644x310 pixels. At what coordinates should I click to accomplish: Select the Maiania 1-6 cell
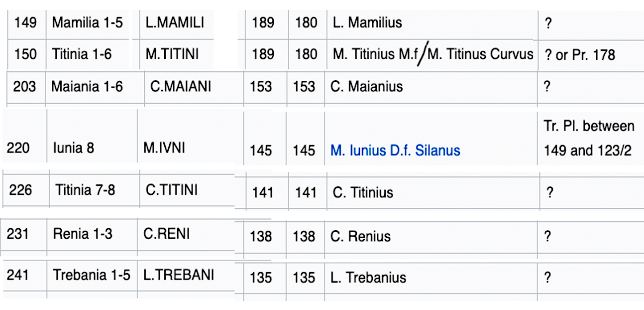coord(87,86)
